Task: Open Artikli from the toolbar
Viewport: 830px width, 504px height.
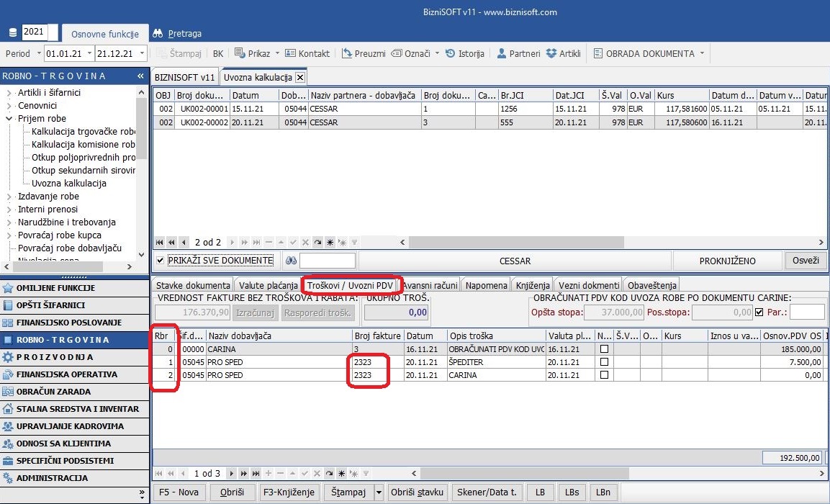Action: point(552,54)
